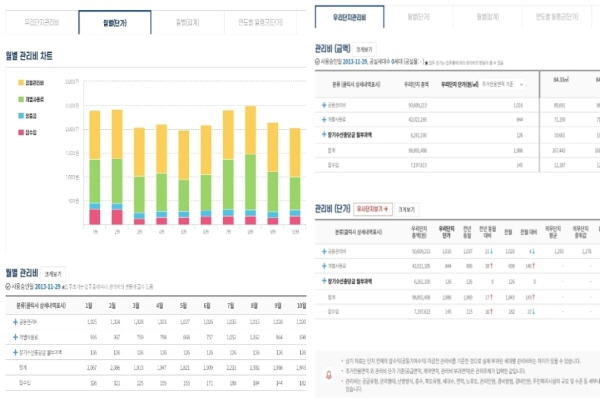Click 월별 관리비 차트 heading

point(29,56)
